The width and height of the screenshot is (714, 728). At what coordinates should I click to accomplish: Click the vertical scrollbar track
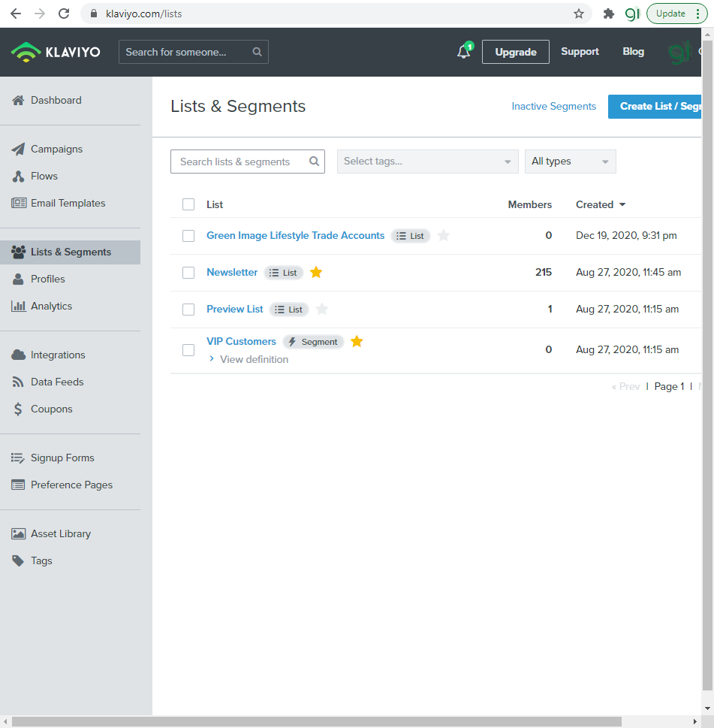[x=707, y=367]
